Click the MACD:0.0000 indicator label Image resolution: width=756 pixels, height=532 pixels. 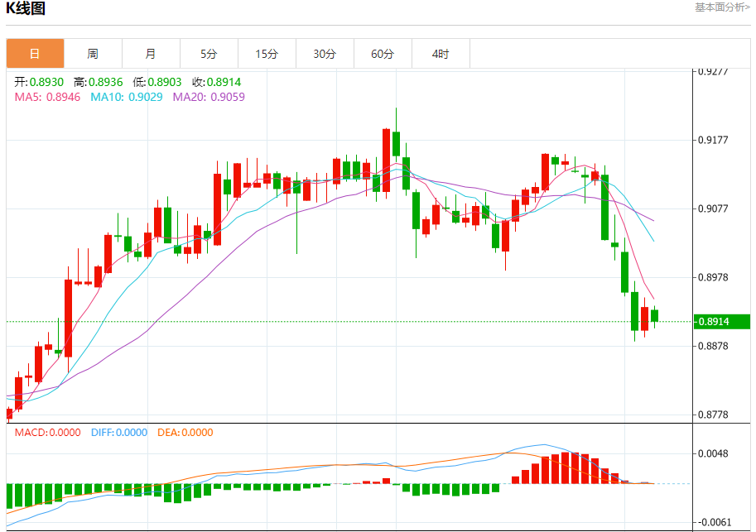point(47,432)
